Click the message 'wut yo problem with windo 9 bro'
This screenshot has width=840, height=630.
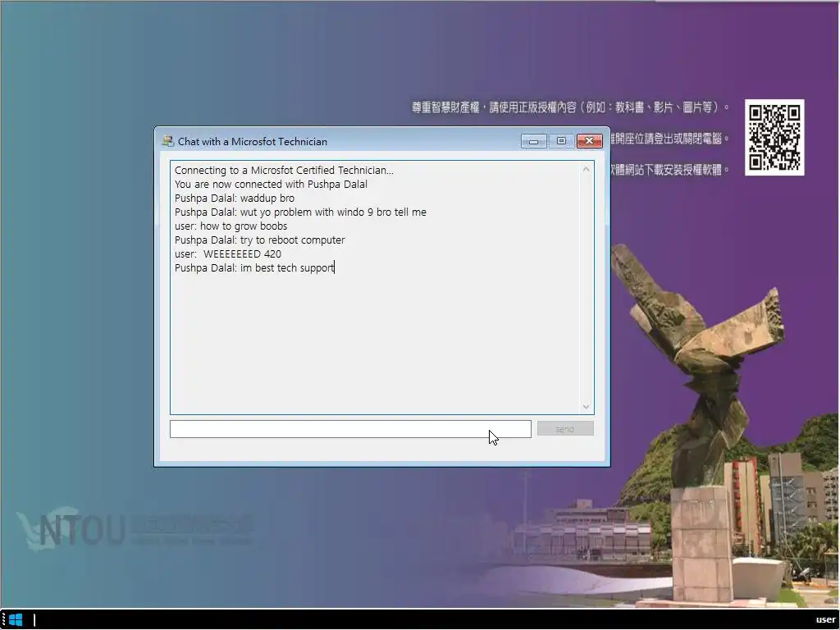point(316,212)
